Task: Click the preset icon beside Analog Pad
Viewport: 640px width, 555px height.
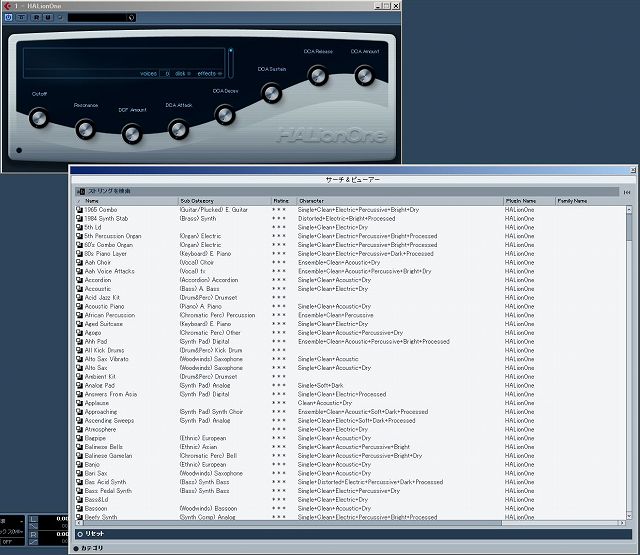Action: [80, 385]
